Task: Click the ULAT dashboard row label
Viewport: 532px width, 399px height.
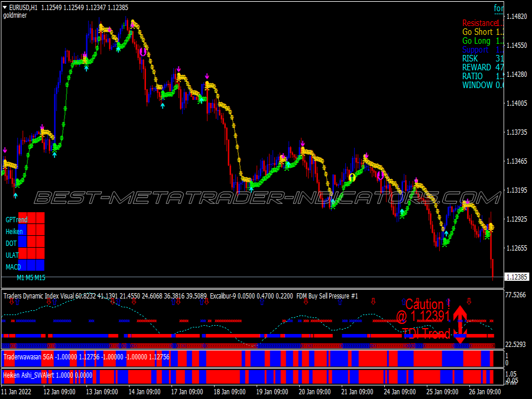Action: pyautogui.click(x=12, y=255)
